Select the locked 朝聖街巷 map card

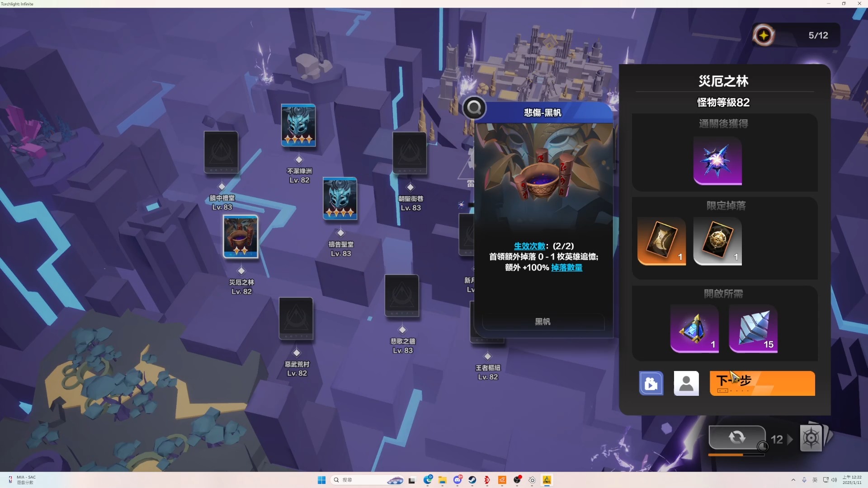pyautogui.click(x=410, y=153)
